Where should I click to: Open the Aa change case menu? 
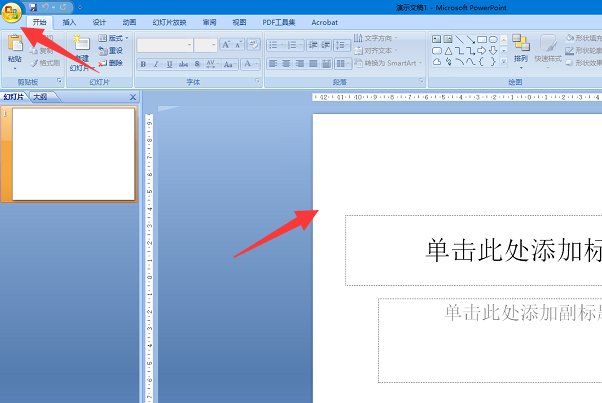coord(229,64)
